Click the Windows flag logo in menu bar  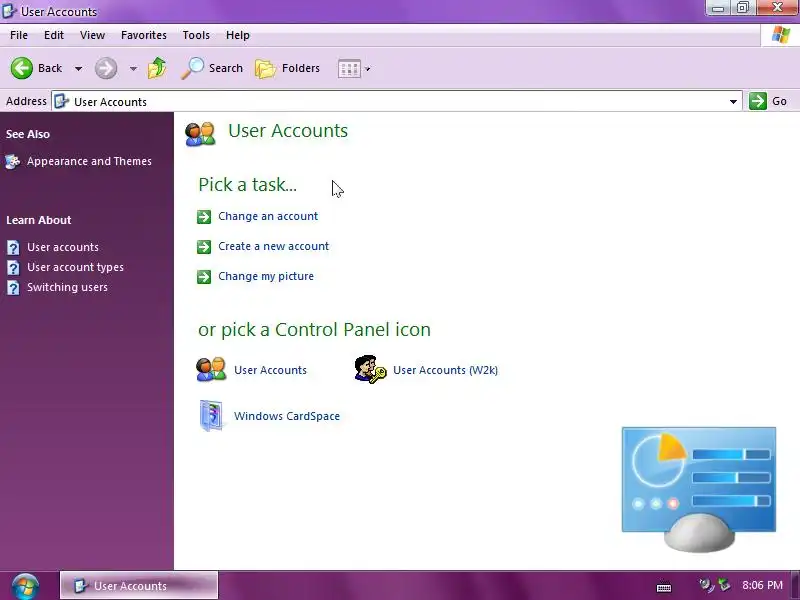point(781,35)
